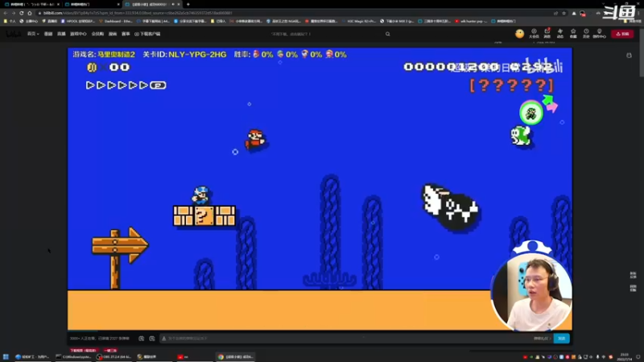Open the 消息 messages icon

[x=547, y=34]
